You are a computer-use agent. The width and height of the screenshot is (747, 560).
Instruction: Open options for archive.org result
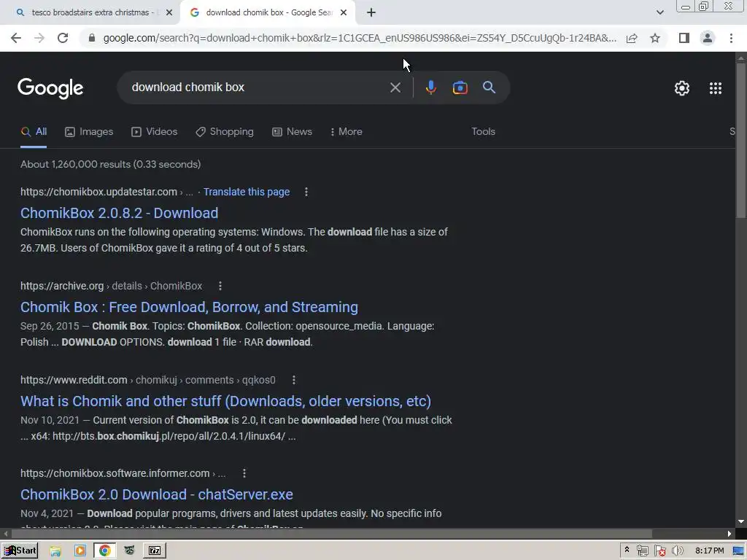[220, 286]
